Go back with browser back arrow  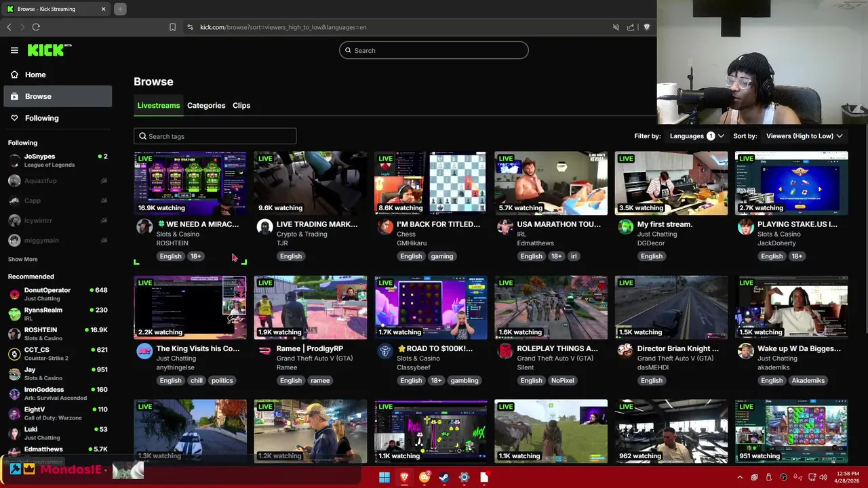(9, 27)
